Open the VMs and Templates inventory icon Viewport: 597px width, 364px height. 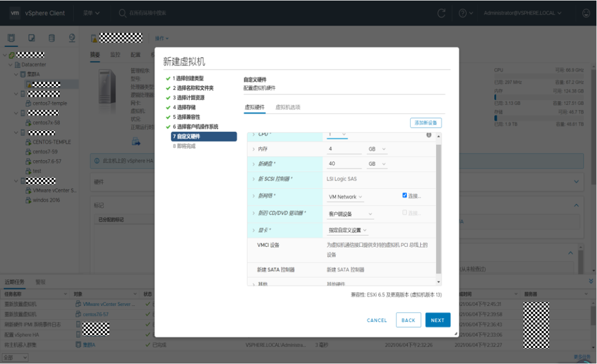point(32,38)
